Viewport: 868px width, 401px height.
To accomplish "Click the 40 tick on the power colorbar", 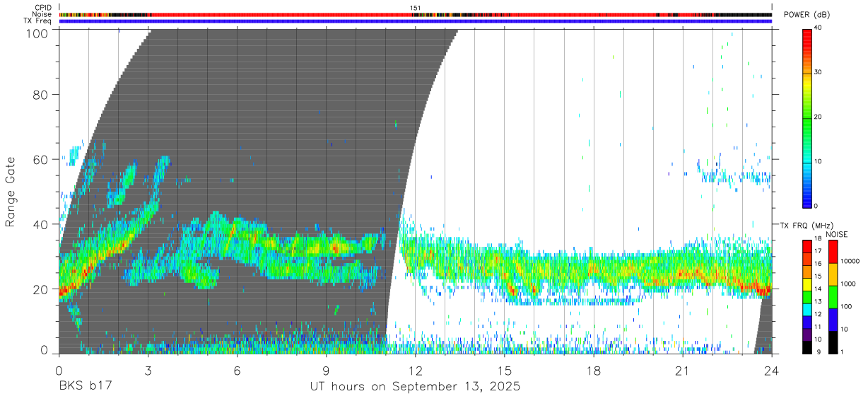I will [818, 28].
